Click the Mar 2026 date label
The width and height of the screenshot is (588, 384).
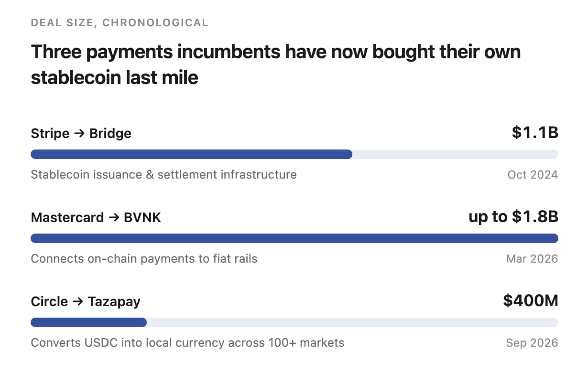(532, 259)
